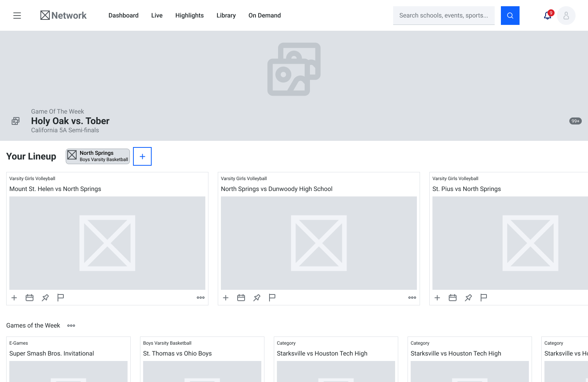Open Games of the Week options menu
Screen dimensions: 588x382
pyautogui.click(x=71, y=326)
